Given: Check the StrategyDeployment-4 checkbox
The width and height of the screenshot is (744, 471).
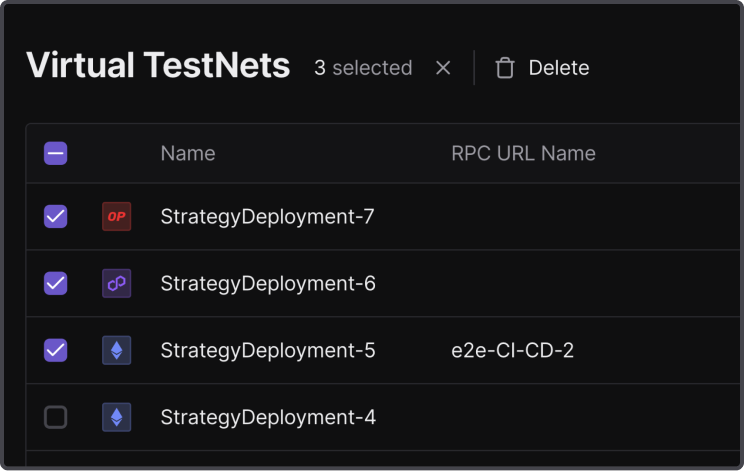Looking at the screenshot, I should [x=56, y=417].
